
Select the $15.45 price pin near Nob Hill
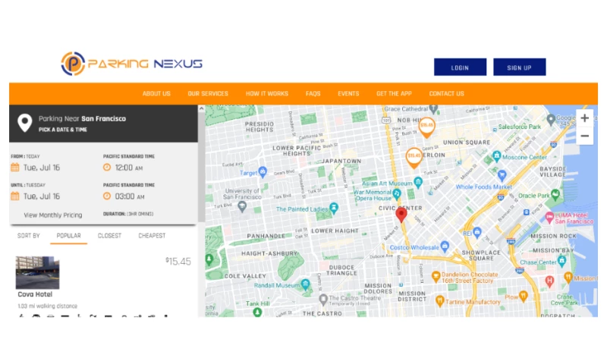click(x=426, y=127)
